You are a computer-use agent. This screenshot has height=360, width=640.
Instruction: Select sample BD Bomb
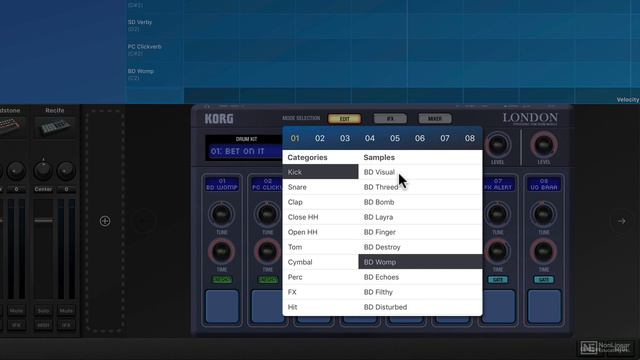(x=420, y=202)
